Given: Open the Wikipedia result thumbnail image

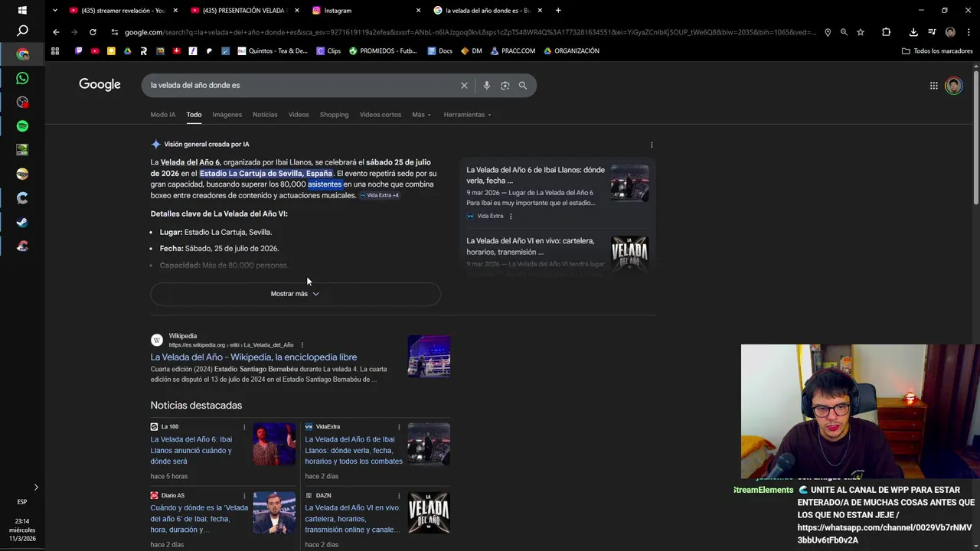Looking at the screenshot, I should click(x=429, y=357).
